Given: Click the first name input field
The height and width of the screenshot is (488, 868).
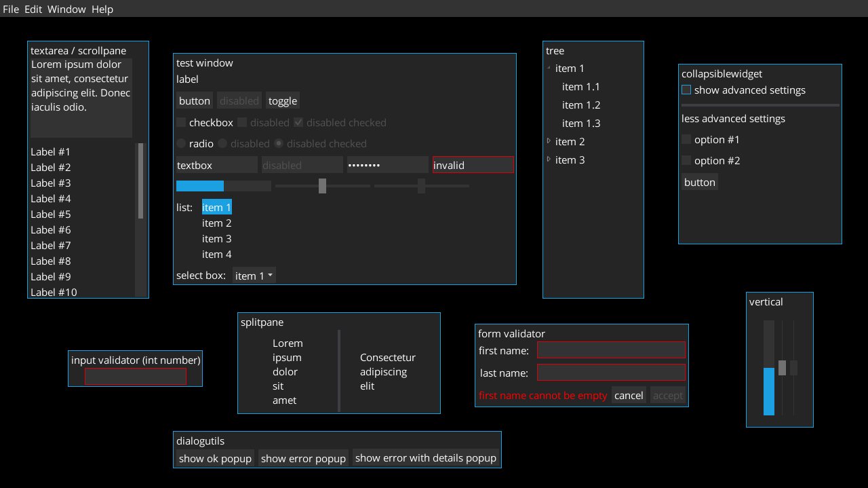Looking at the screenshot, I should (x=611, y=350).
